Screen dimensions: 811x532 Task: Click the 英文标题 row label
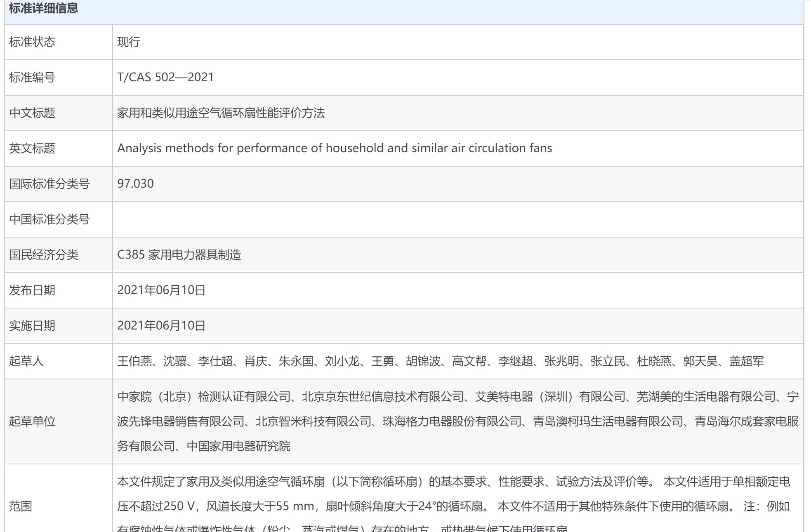(32, 148)
